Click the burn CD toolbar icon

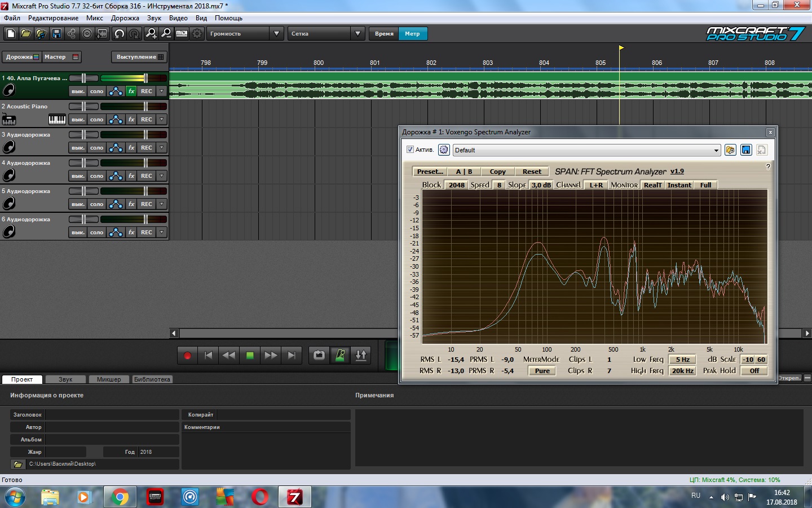87,34
